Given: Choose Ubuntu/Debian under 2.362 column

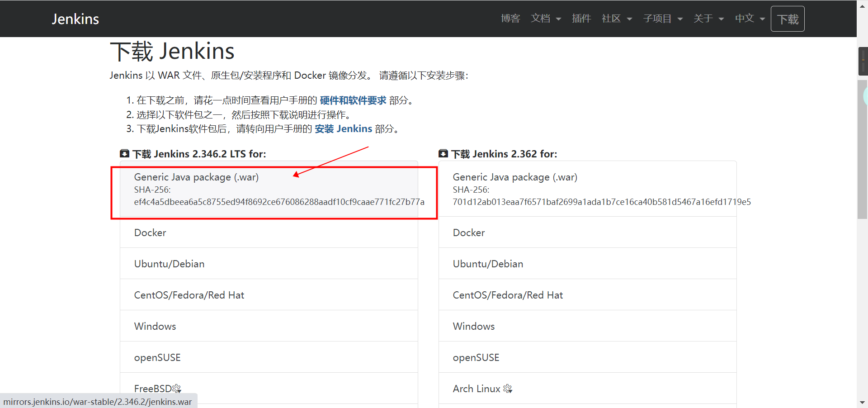Looking at the screenshot, I should pyautogui.click(x=588, y=264).
